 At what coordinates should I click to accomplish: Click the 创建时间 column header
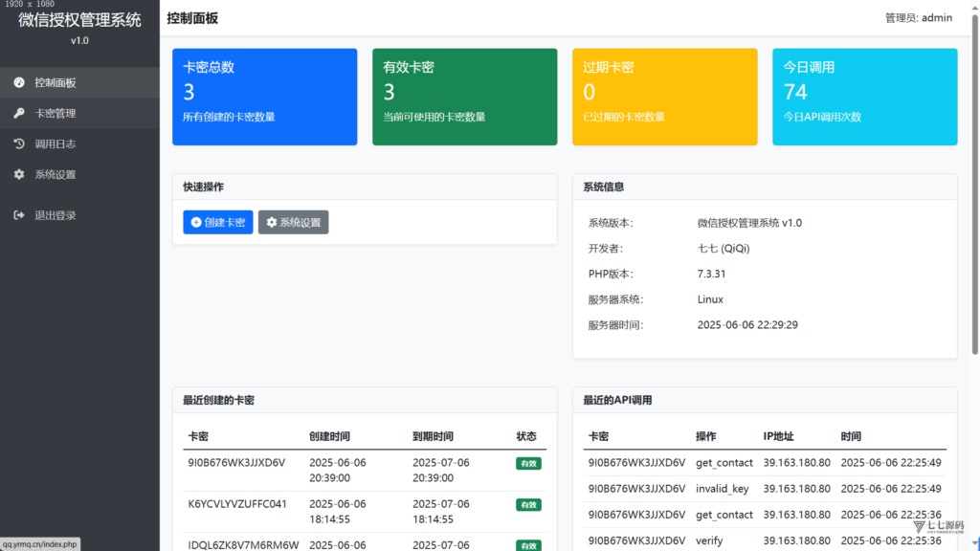(x=329, y=436)
